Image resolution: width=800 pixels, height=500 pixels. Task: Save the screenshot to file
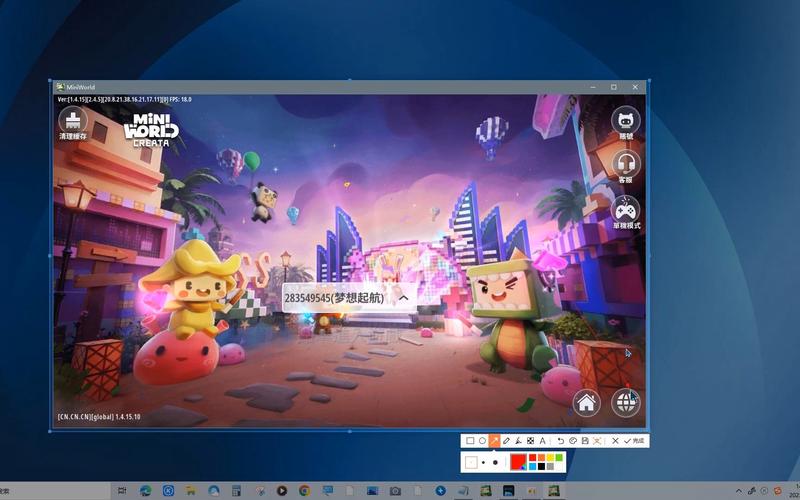pyautogui.click(x=585, y=441)
